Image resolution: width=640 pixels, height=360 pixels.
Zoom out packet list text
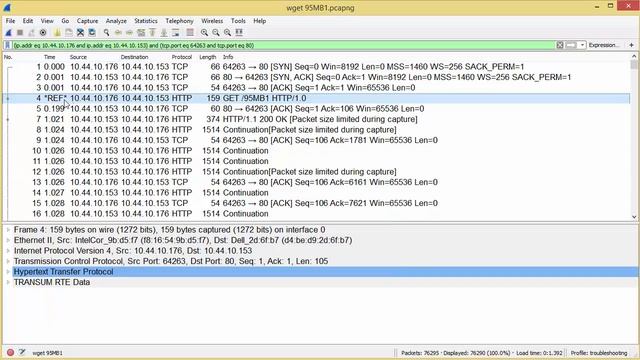216,33
